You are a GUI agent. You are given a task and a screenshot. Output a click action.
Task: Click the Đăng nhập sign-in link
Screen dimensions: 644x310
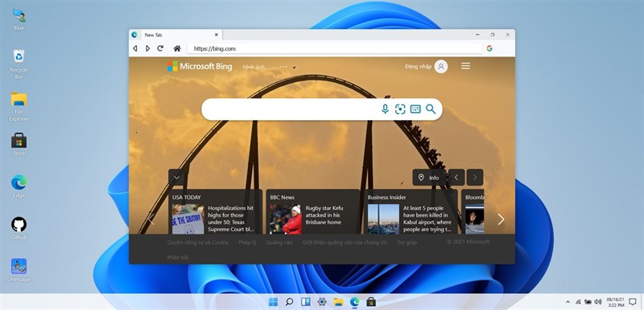coord(418,67)
